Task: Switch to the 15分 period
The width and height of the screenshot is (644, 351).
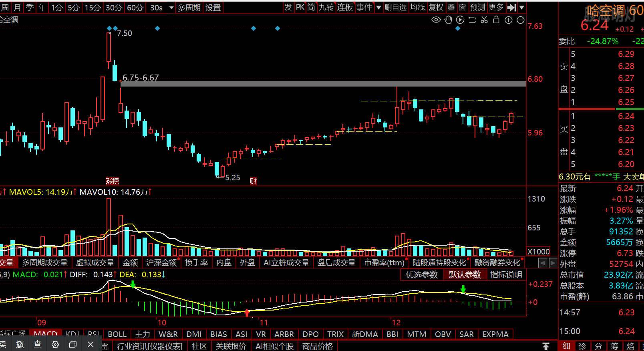Action: point(93,8)
